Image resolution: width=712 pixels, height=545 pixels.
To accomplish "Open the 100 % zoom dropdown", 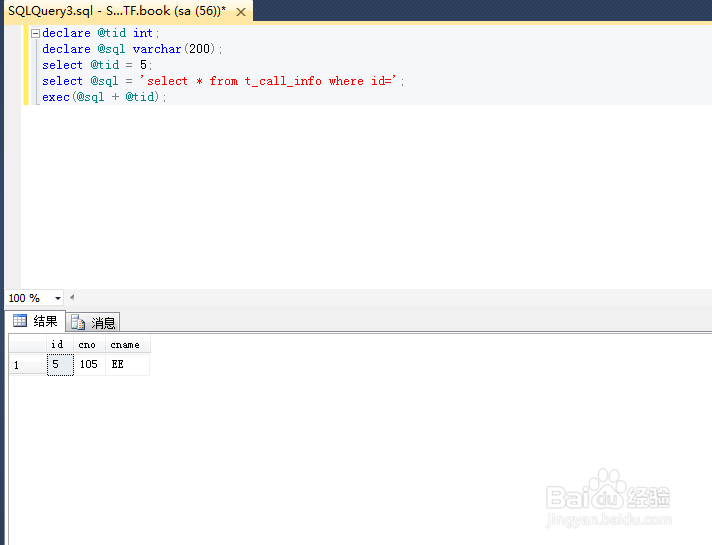I will point(58,298).
